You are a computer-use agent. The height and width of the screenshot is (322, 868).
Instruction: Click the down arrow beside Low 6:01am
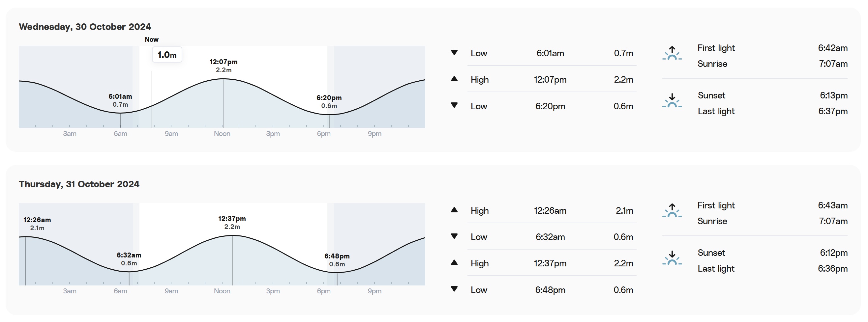pos(454,52)
